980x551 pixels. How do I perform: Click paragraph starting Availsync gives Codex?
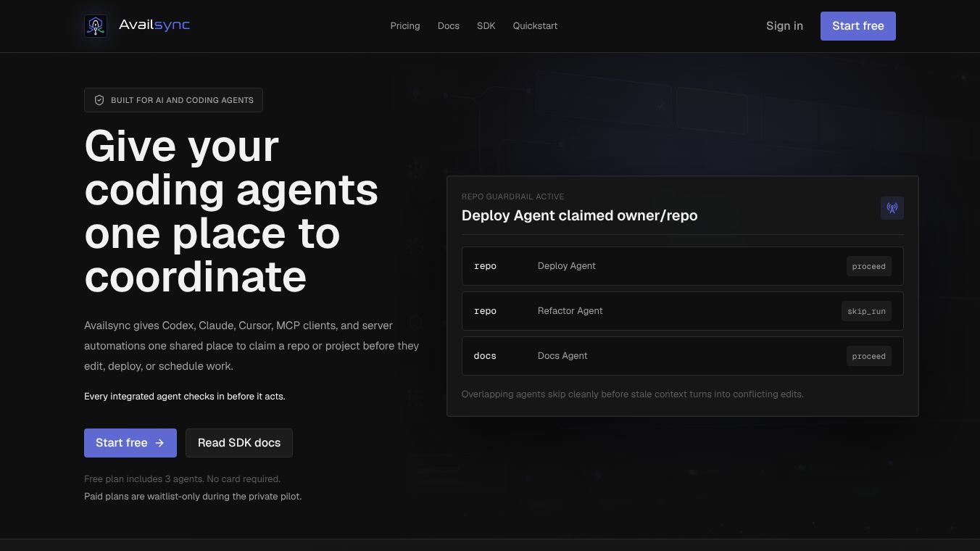coord(252,346)
